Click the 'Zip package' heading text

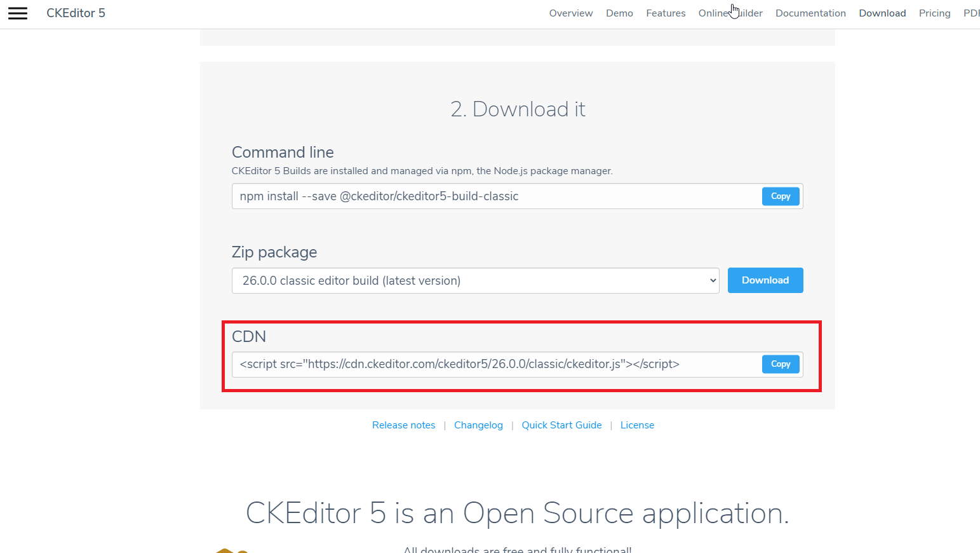tap(274, 252)
